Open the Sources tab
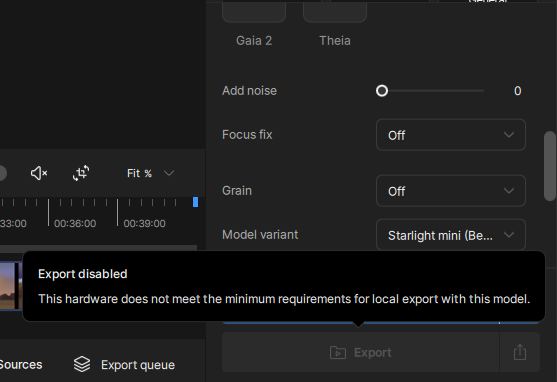 point(21,365)
